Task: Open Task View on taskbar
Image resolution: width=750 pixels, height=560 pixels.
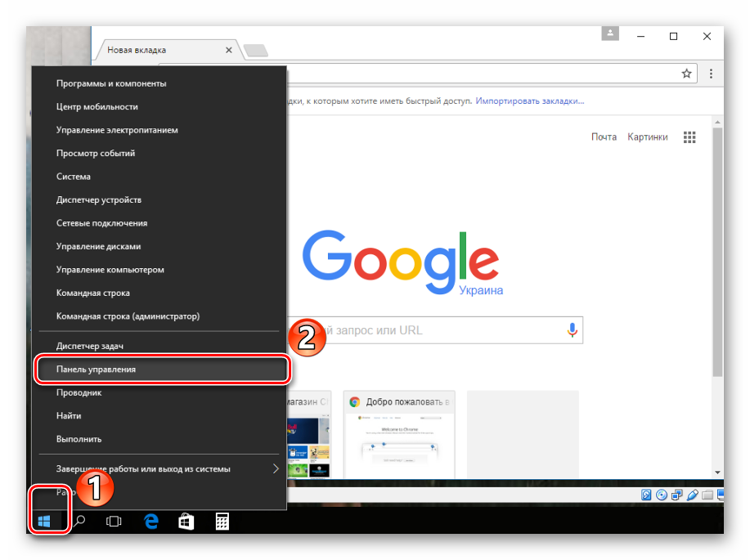Action: [x=114, y=522]
